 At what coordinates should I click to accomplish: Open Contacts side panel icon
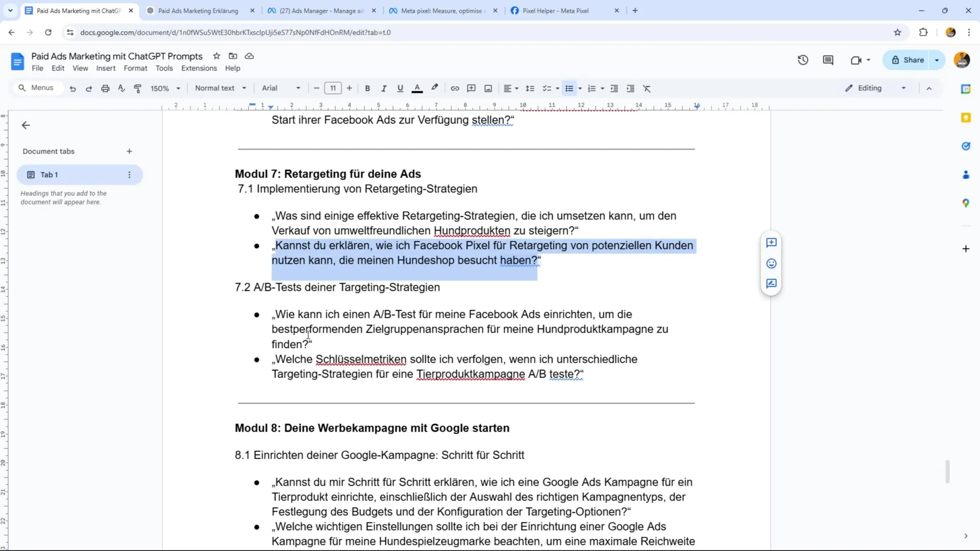point(966,174)
